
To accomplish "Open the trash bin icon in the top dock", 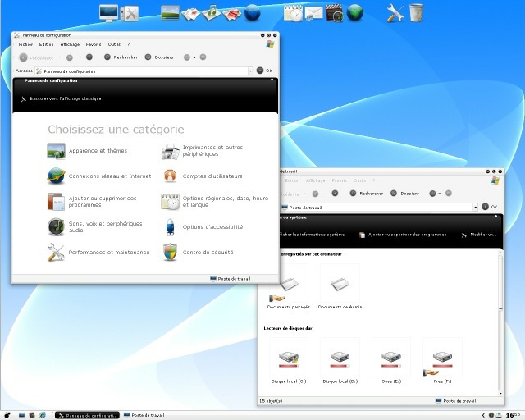I will [416, 13].
